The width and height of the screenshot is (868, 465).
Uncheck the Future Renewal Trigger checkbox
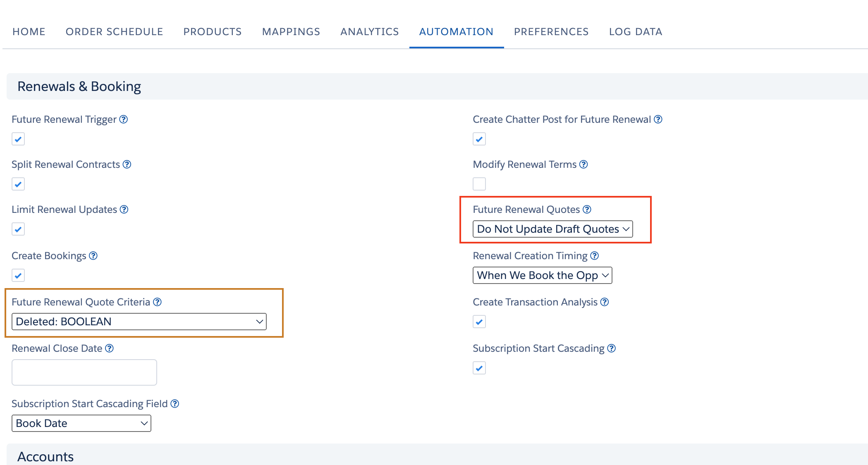[x=18, y=139]
